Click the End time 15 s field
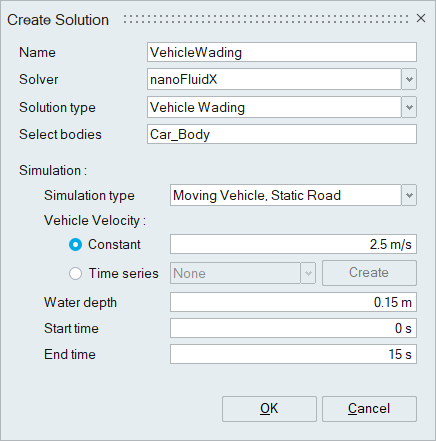Image resolution: width=436 pixels, height=441 pixels. point(293,354)
